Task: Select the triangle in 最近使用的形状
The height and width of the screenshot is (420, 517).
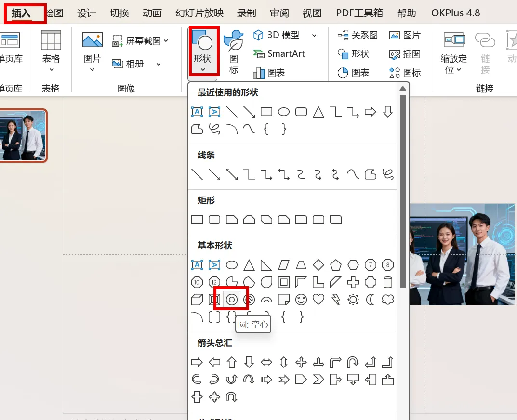Action: tap(318, 112)
